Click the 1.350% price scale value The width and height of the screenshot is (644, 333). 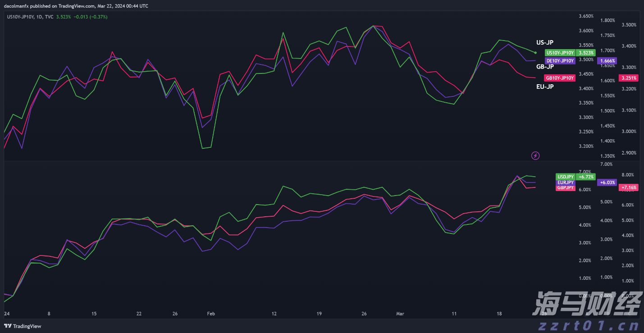(x=608, y=156)
